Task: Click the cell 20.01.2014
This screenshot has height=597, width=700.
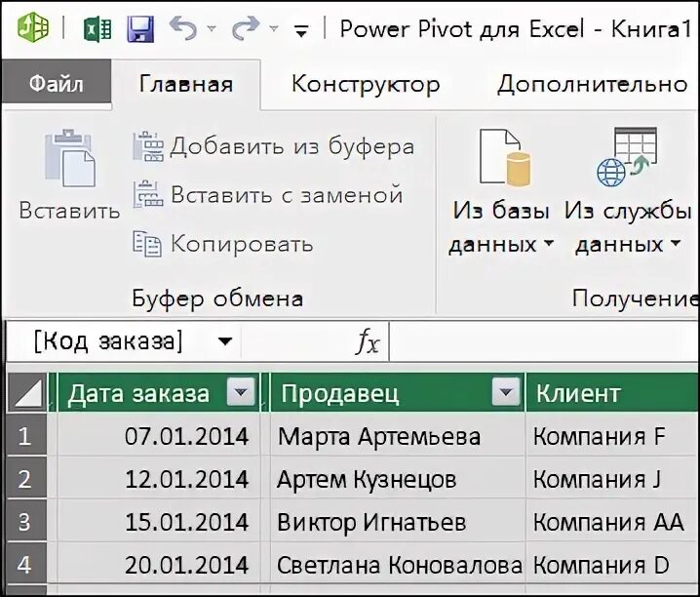Action: click(159, 564)
